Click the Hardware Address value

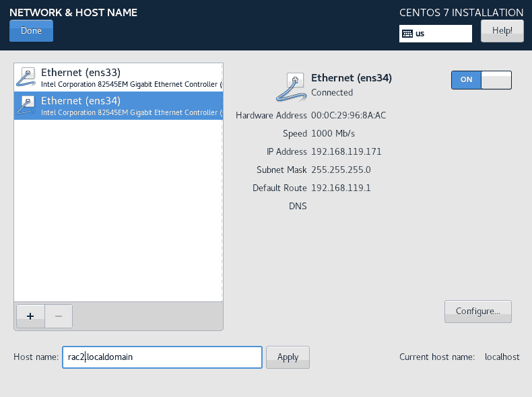pos(348,115)
